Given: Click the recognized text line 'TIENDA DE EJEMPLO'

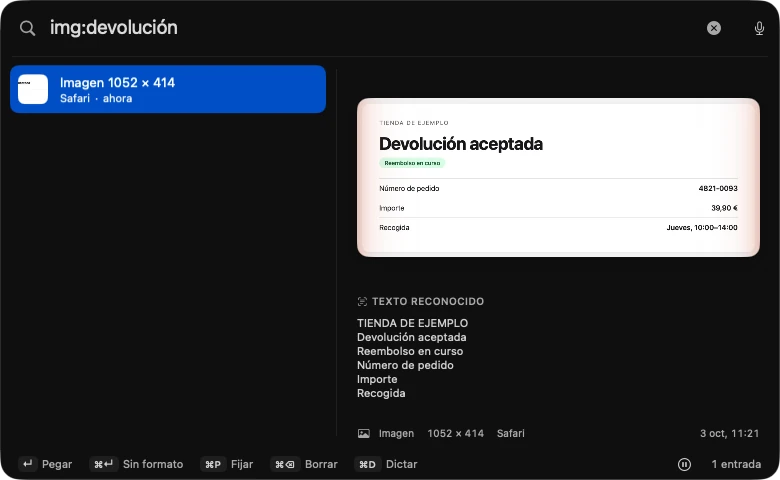Looking at the screenshot, I should (x=412, y=323).
